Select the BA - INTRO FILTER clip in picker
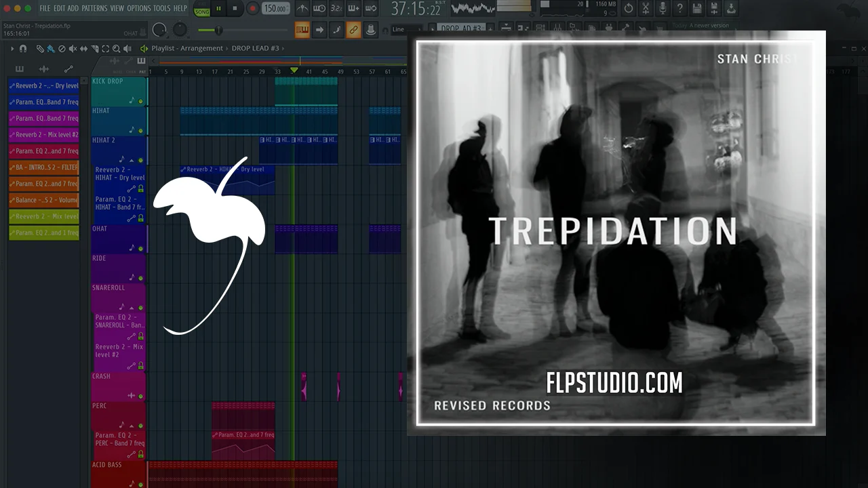868x488 pixels. [x=44, y=167]
